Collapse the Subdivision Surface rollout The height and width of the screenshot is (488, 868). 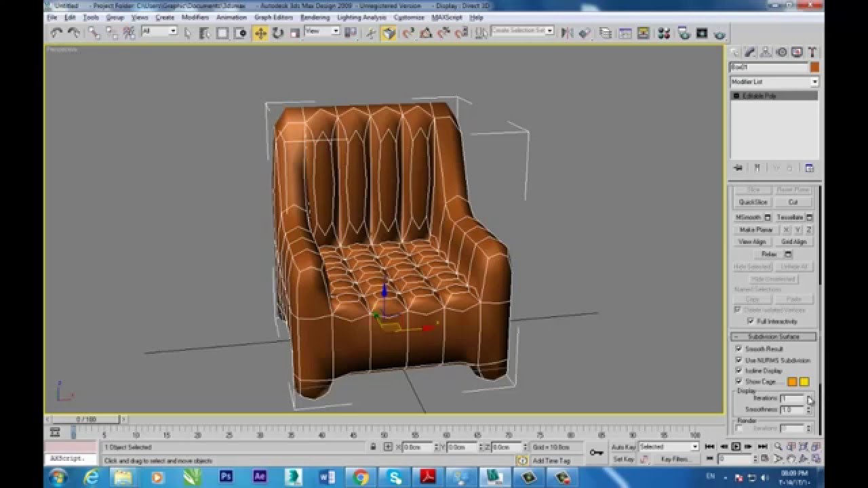[773, 337]
